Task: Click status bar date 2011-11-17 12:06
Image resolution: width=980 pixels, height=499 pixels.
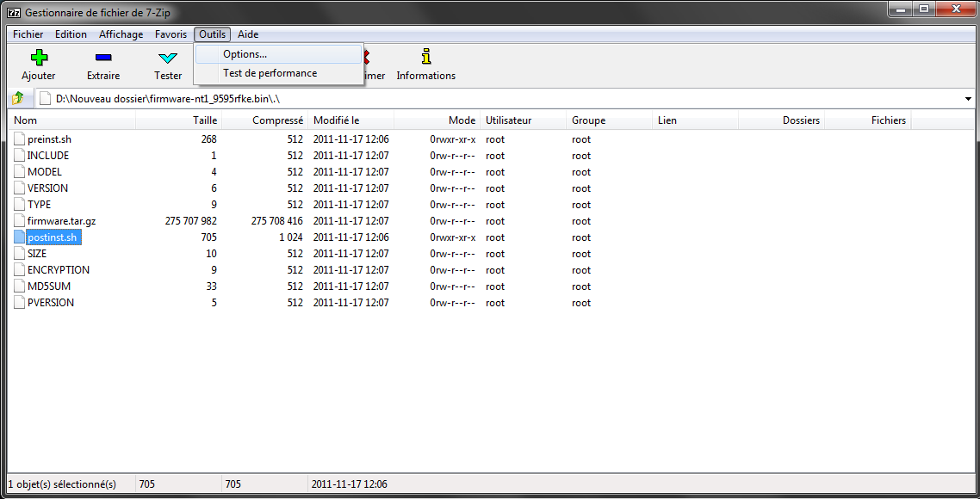Action: tap(350, 484)
